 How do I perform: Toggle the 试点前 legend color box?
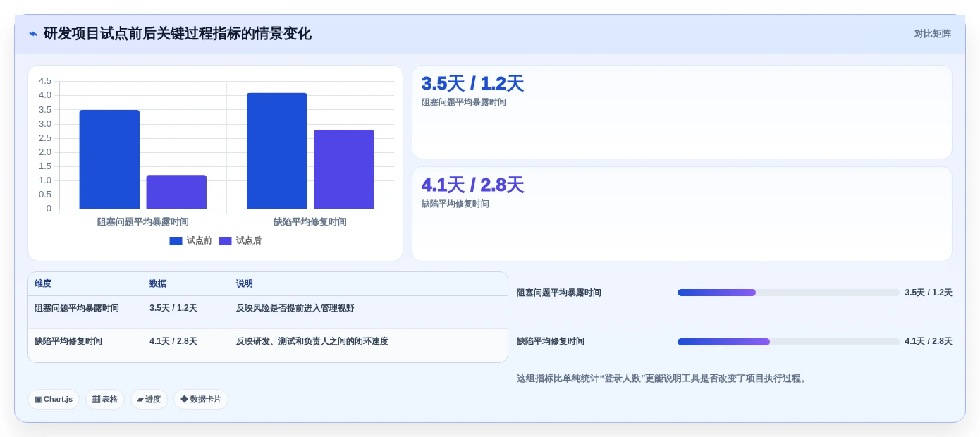(x=176, y=241)
